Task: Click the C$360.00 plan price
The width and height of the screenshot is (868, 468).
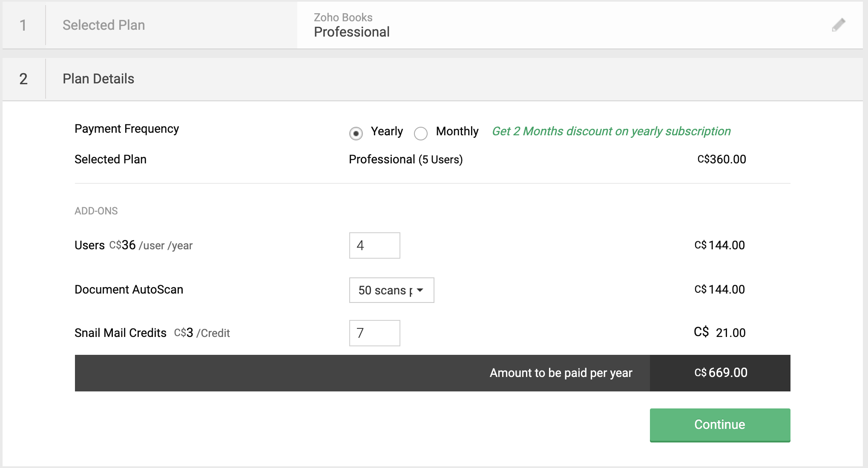Action: coord(721,159)
